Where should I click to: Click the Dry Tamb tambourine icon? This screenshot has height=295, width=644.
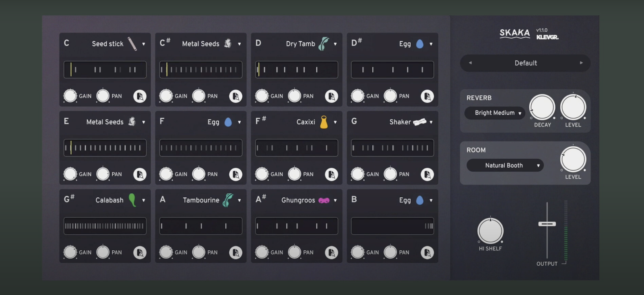(324, 44)
